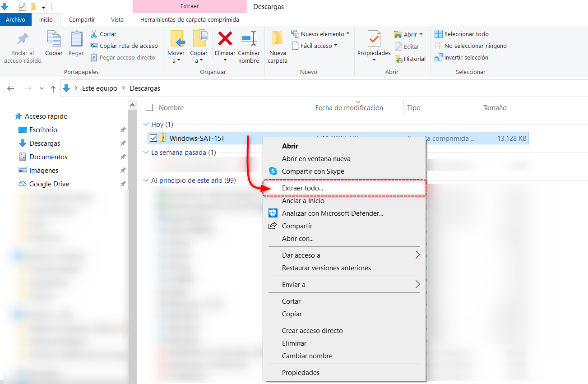The width and height of the screenshot is (588, 384).
Task: Click the Cambiar nombre ribbon icon
Action: (249, 39)
